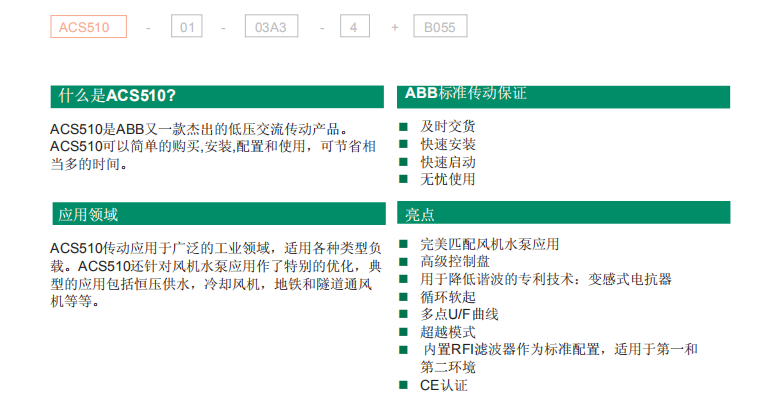
Task: Click the ABB标准传动保证 section header
Action: [563, 96]
